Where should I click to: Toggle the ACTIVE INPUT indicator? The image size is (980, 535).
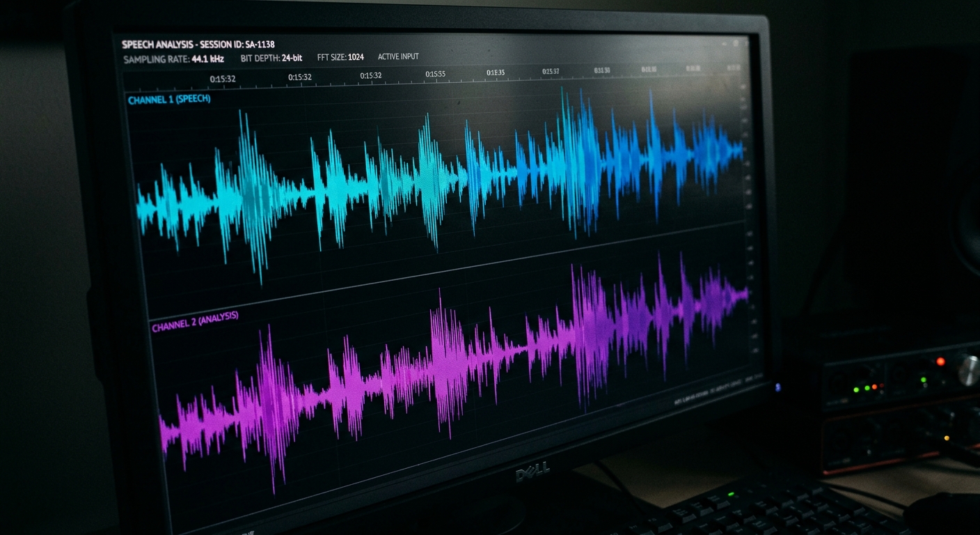point(397,56)
